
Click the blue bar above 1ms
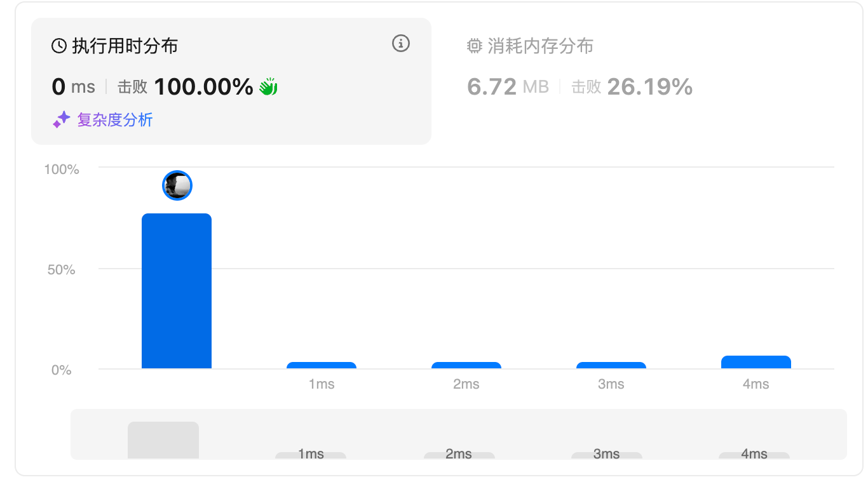pos(322,365)
